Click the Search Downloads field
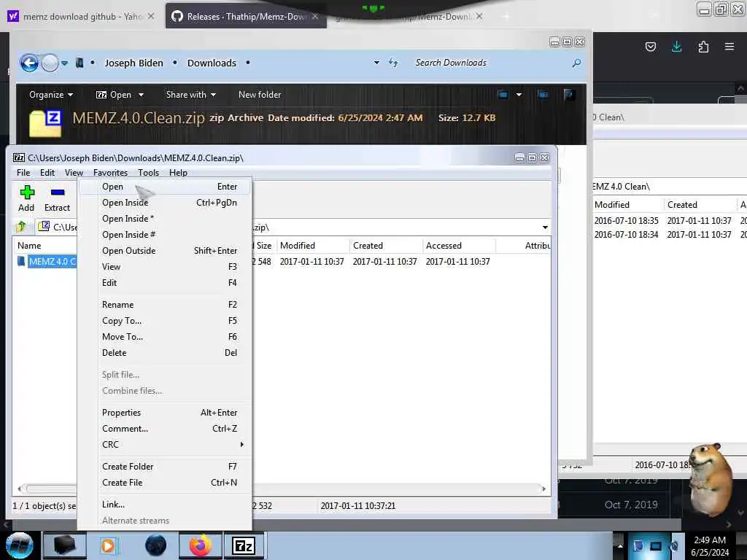 tap(491, 63)
